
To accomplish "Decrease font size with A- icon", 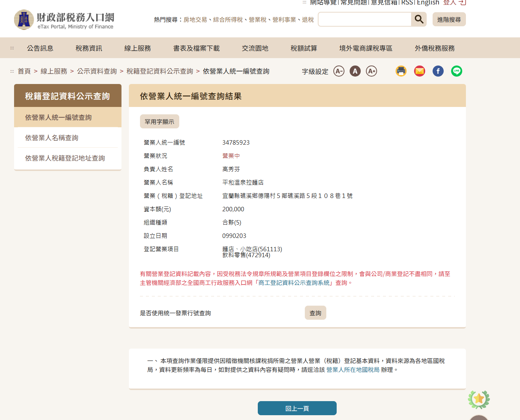I will coord(339,71).
